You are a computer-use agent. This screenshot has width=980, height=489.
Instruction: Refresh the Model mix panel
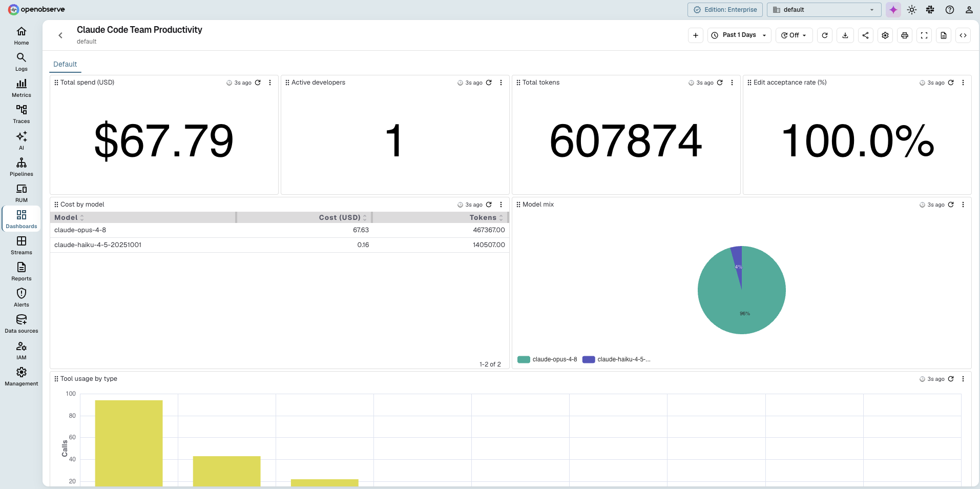(951, 205)
